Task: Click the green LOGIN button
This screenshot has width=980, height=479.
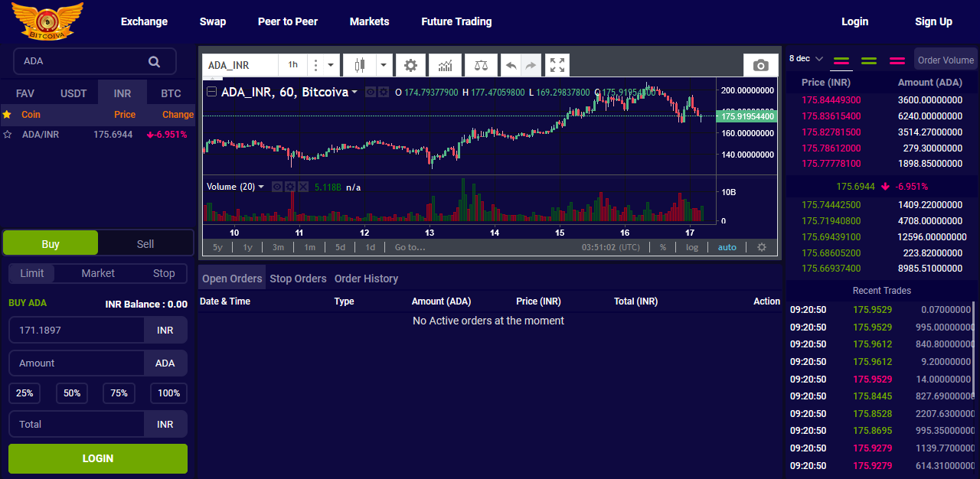Action: coord(98,458)
